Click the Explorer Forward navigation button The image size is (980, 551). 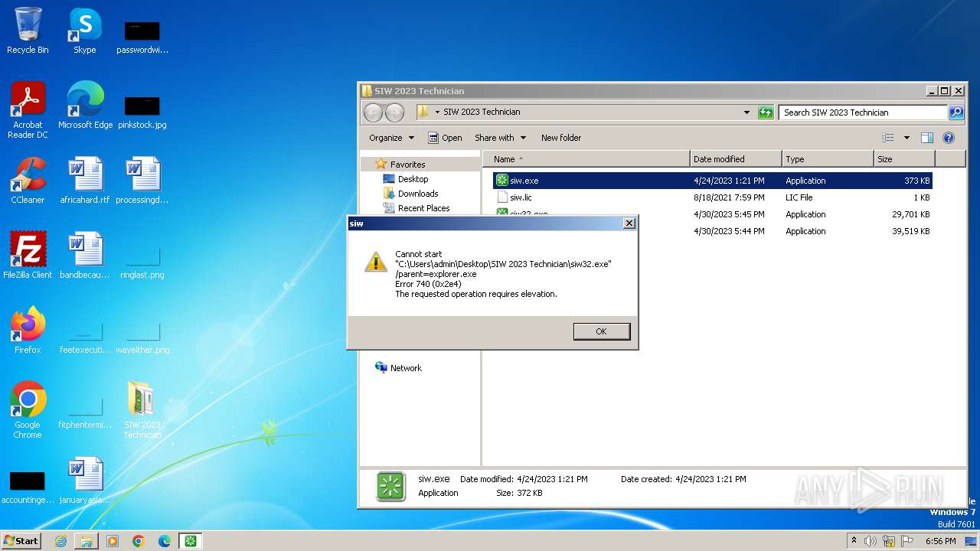tap(394, 112)
